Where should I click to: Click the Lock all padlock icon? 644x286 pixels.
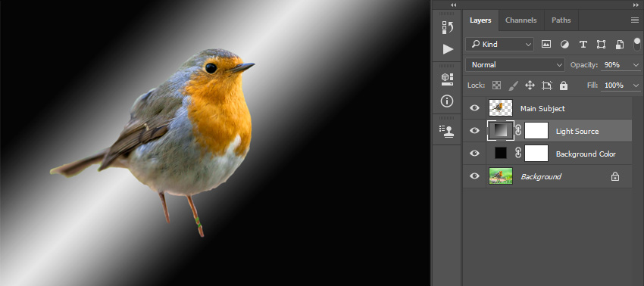[x=564, y=85]
